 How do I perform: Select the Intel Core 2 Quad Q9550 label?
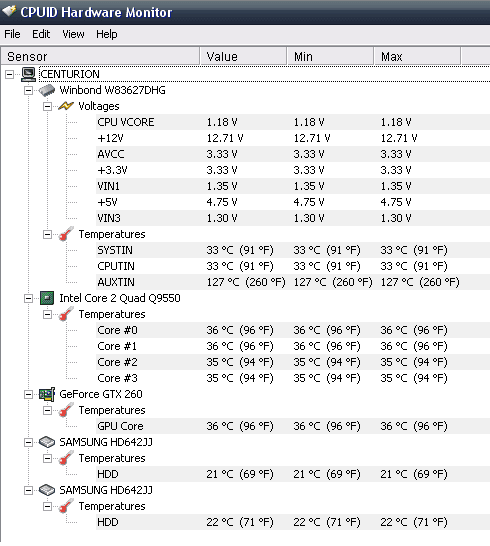(120, 298)
